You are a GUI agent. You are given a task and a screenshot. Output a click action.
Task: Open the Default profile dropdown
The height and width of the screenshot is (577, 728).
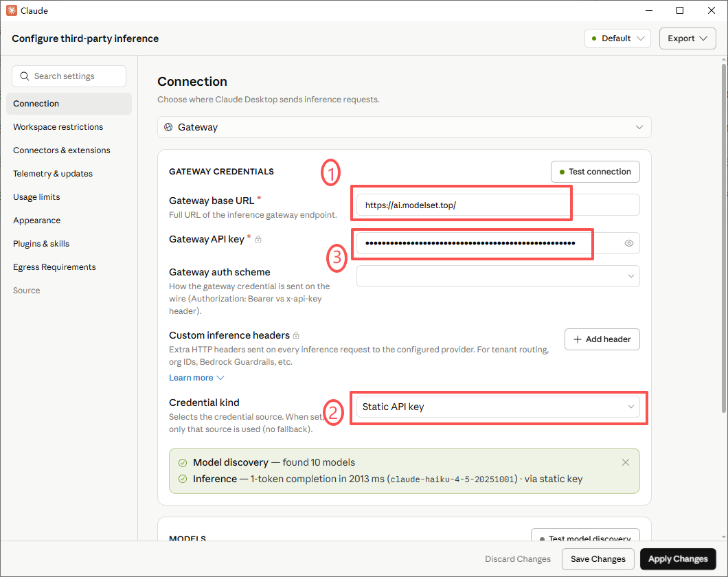(617, 38)
